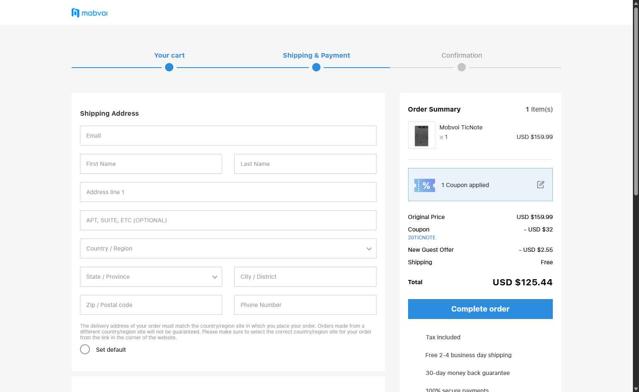
Task: Click the Order Summary heading
Action: click(434, 109)
